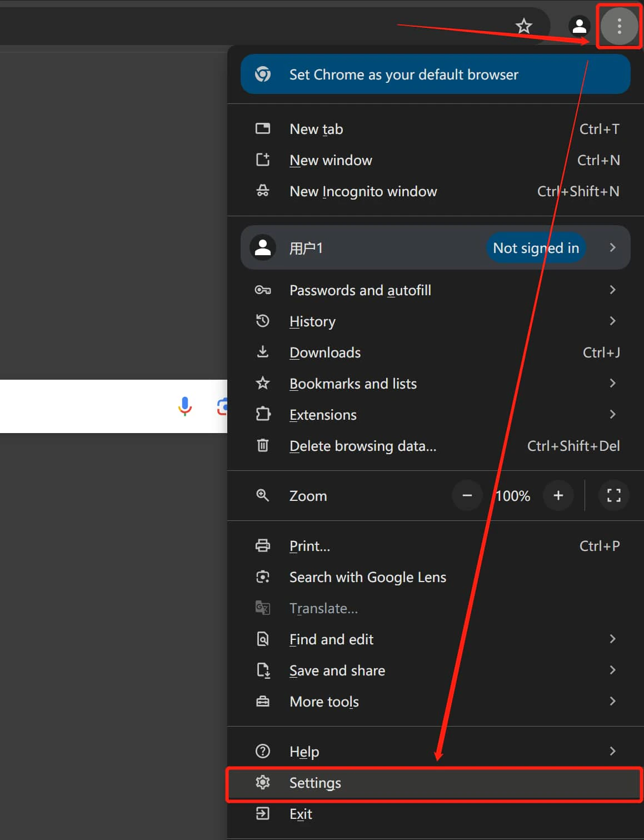Open the profile avatar icon in toolbar
Screen dimensions: 644x840
pyautogui.click(x=579, y=26)
